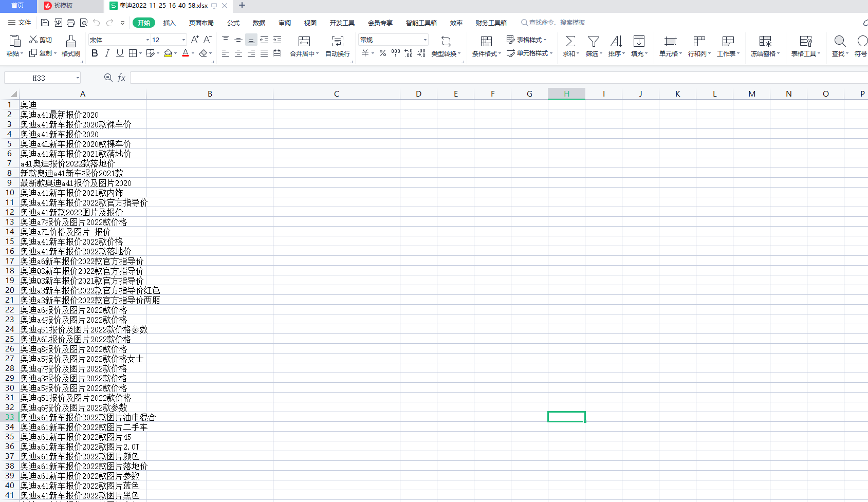Click the formula bar input field
The height and width of the screenshot is (502, 868).
pos(498,78)
